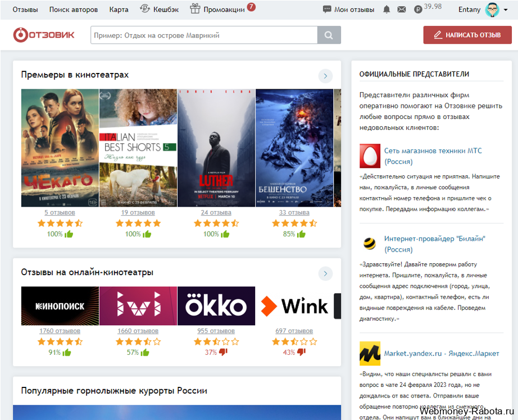Click the Написать отзыв button
This screenshot has width=518, height=420.
click(x=467, y=35)
